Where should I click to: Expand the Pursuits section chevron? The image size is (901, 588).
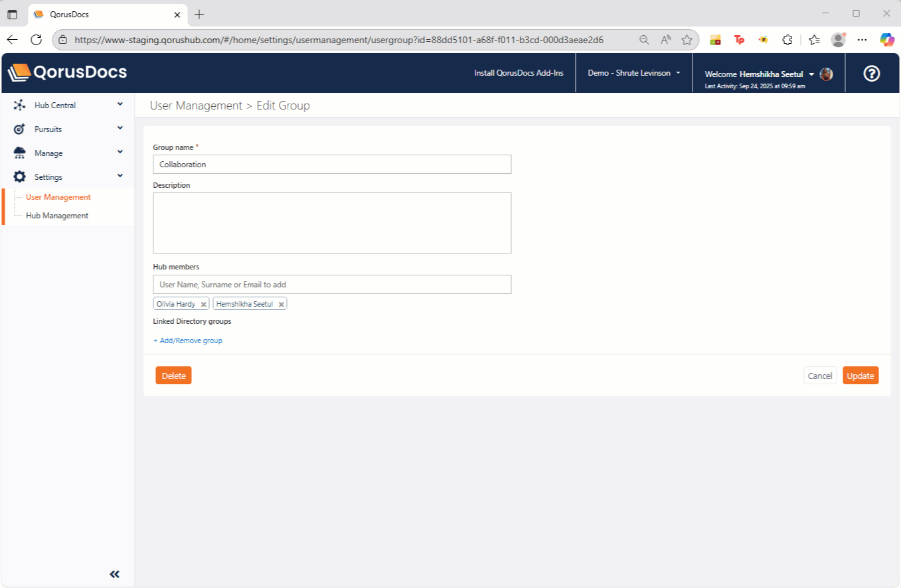(120, 129)
